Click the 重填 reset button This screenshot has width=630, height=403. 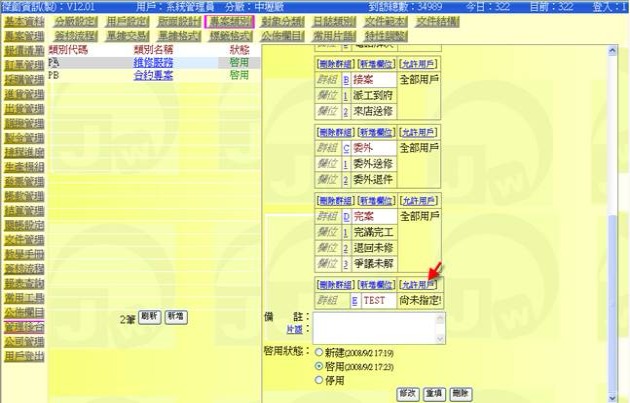click(433, 394)
